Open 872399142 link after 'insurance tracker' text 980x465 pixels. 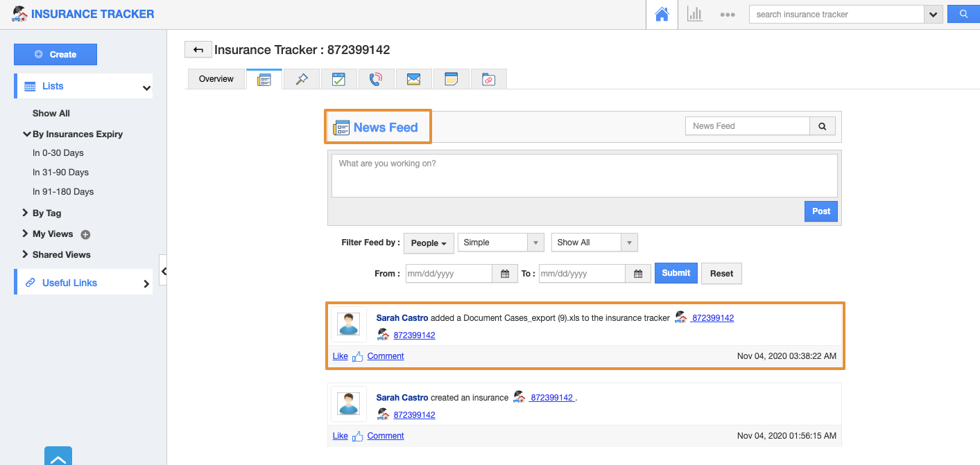[x=712, y=318]
